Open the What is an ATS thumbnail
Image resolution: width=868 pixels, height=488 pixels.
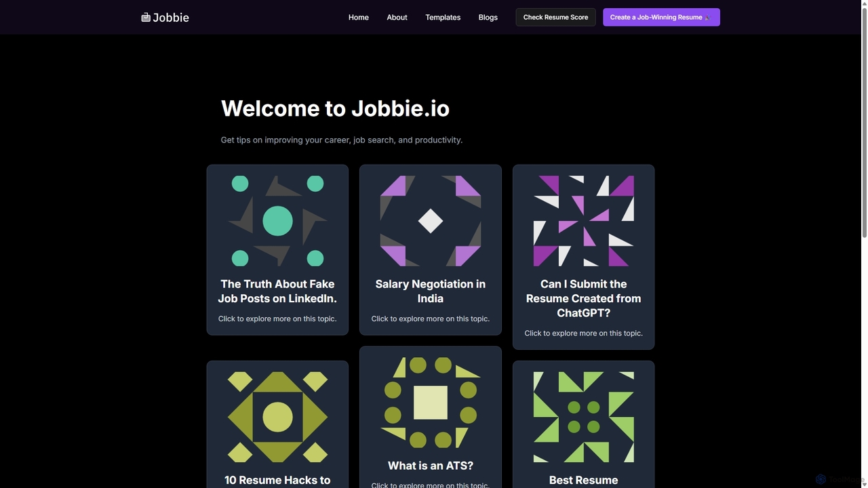[431, 403]
